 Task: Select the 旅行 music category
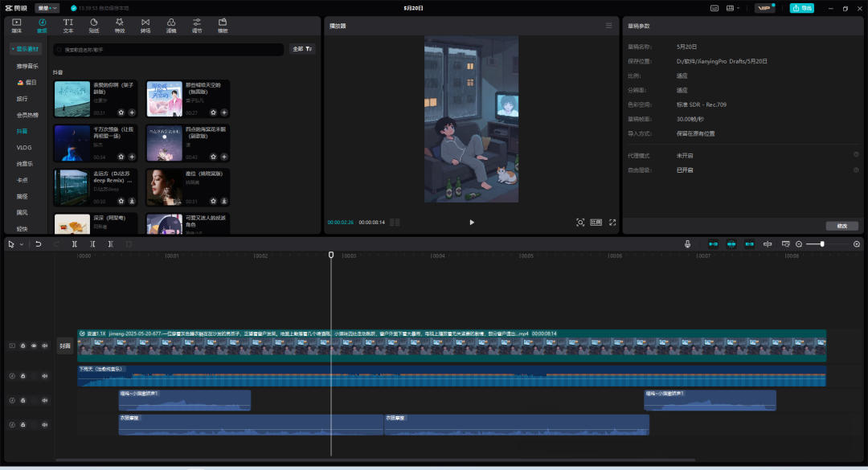point(23,99)
